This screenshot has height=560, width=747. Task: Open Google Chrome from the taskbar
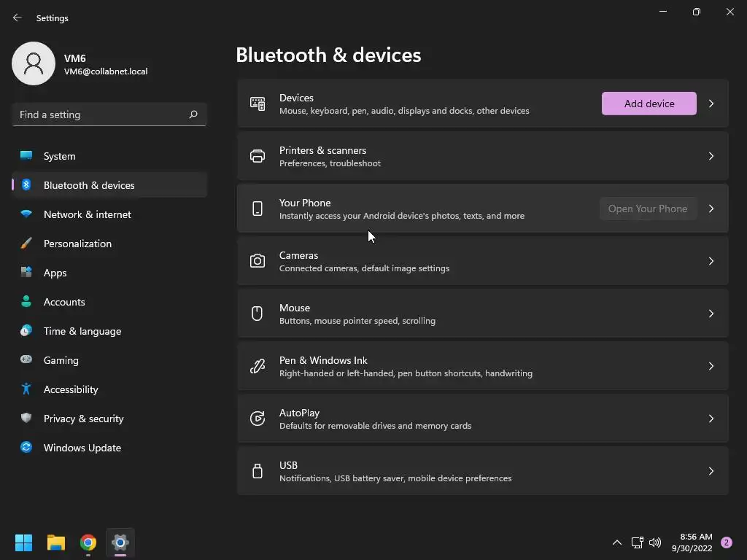click(x=88, y=542)
